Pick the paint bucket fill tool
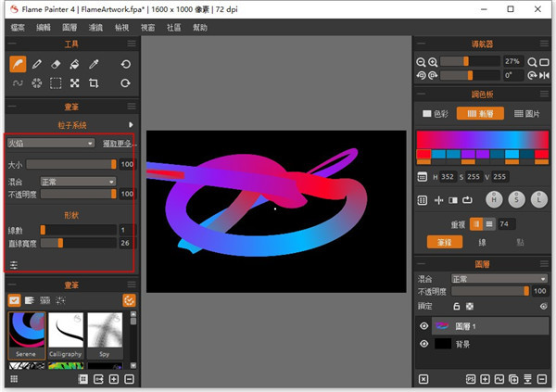Viewport: 556px width, 392px height. (75, 64)
